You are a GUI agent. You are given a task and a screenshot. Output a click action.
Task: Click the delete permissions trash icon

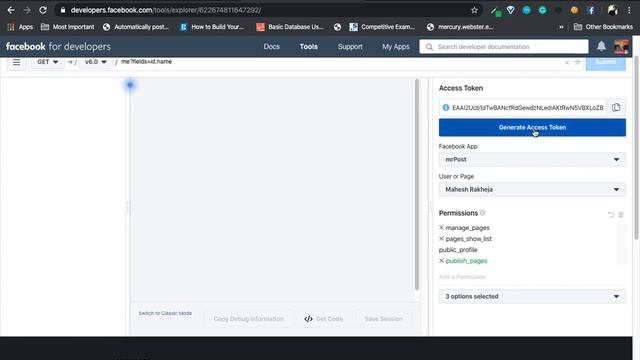click(621, 214)
